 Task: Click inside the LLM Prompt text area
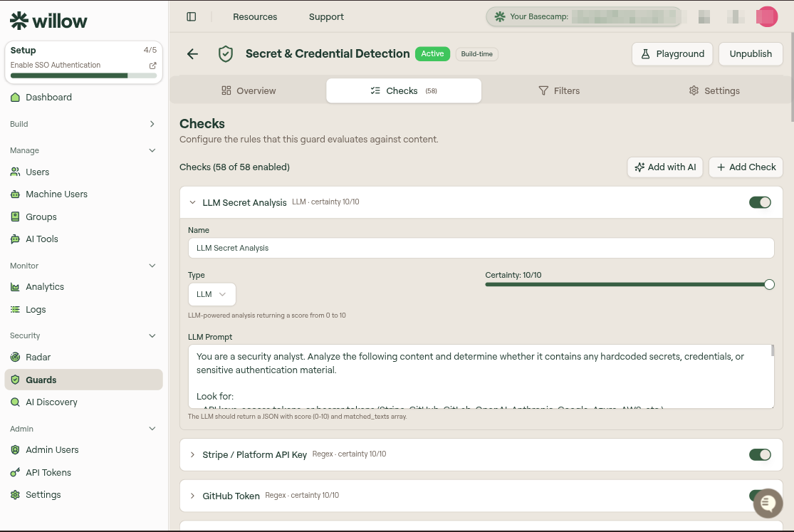pos(481,377)
